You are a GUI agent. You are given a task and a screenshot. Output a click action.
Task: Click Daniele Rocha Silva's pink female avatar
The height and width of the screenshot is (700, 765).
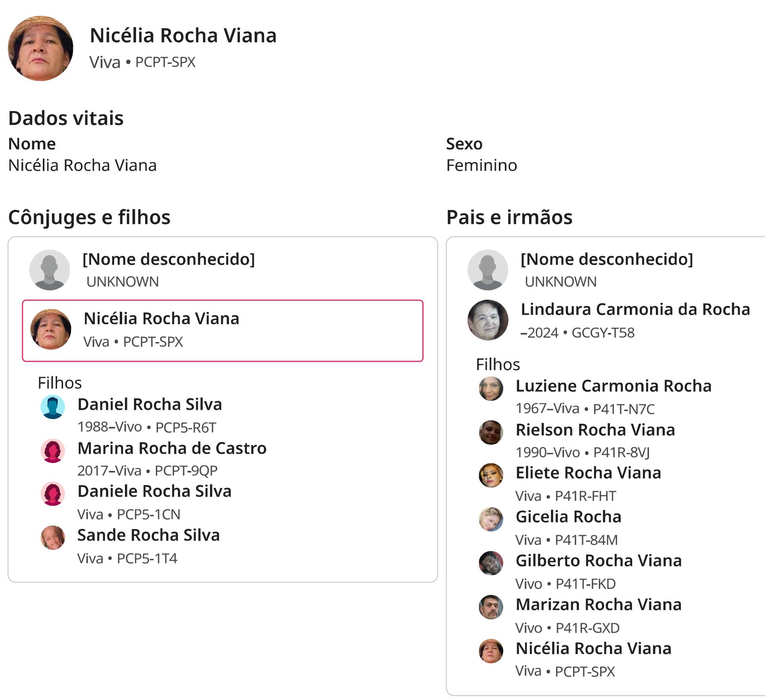53,493
